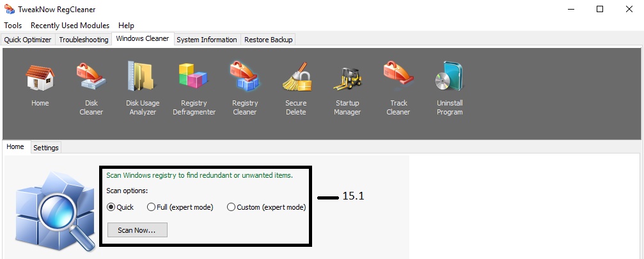
Task: Open the Settings sub-tab
Action: [x=45, y=148]
